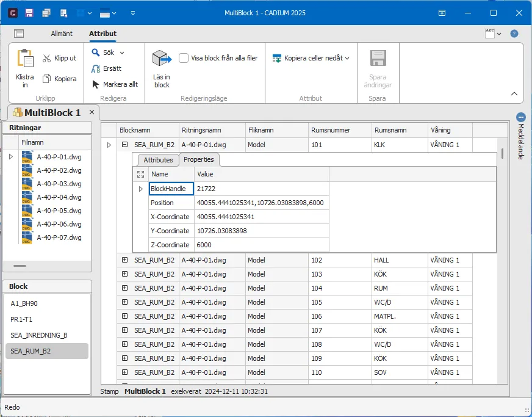
Task: Click the Ritningar panel horizontal scrollbar
Action: [x=20, y=266]
